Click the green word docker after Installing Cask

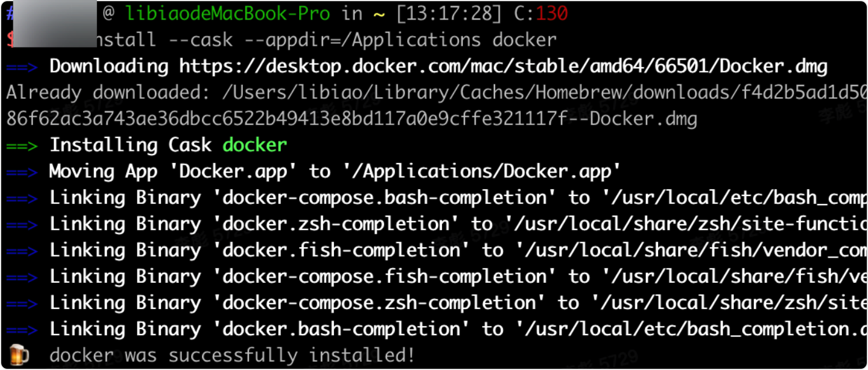point(255,145)
